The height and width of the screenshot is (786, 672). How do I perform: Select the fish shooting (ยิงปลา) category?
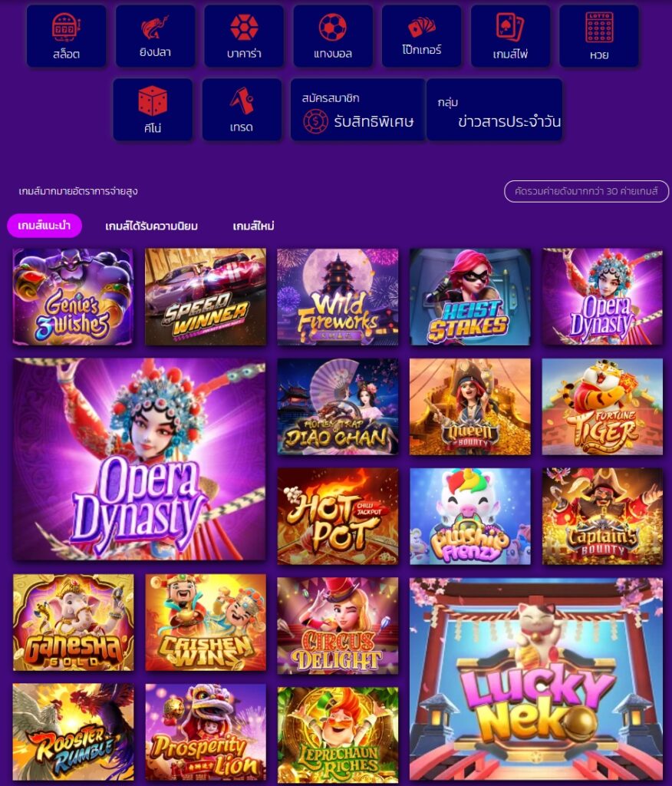(x=156, y=36)
